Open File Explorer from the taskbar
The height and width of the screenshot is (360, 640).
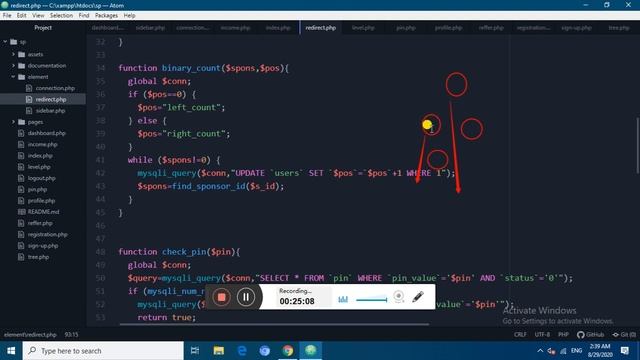click(x=219, y=351)
